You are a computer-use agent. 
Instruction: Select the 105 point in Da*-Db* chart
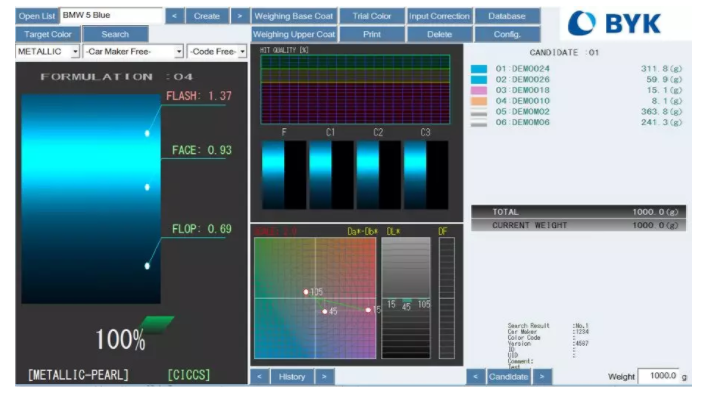306,292
